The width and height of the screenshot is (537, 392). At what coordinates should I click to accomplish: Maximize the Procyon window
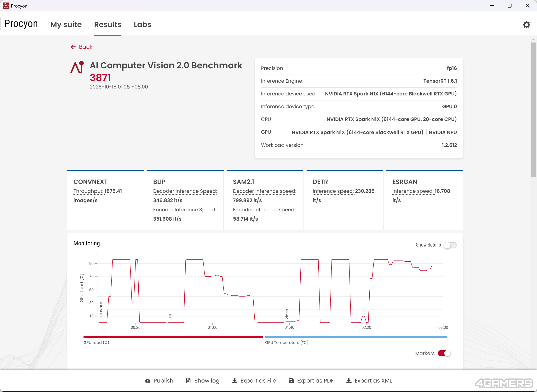pyautogui.click(x=509, y=6)
